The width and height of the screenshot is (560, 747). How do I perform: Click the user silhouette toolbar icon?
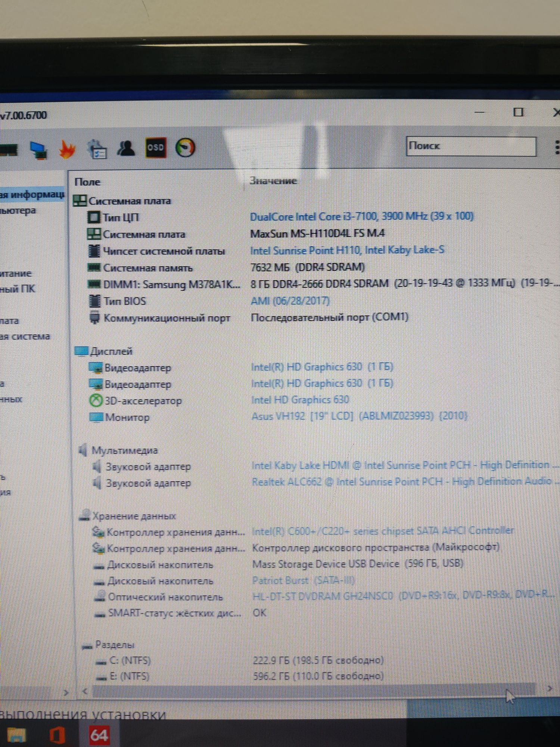pos(126,148)
